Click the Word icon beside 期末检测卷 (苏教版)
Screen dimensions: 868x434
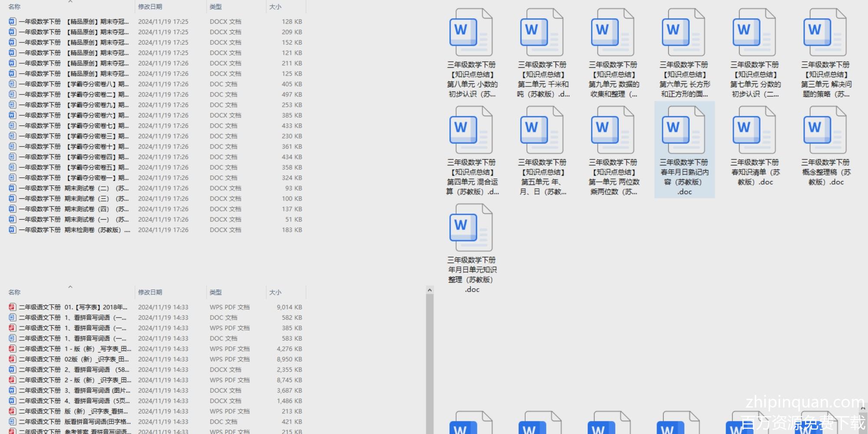[12, 230]
